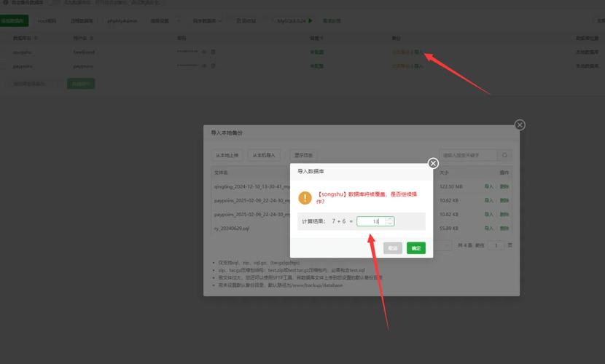Click the search magnifier icon in backup panel
The width and height of the screenshot is (605, 364).
[504, 155]
